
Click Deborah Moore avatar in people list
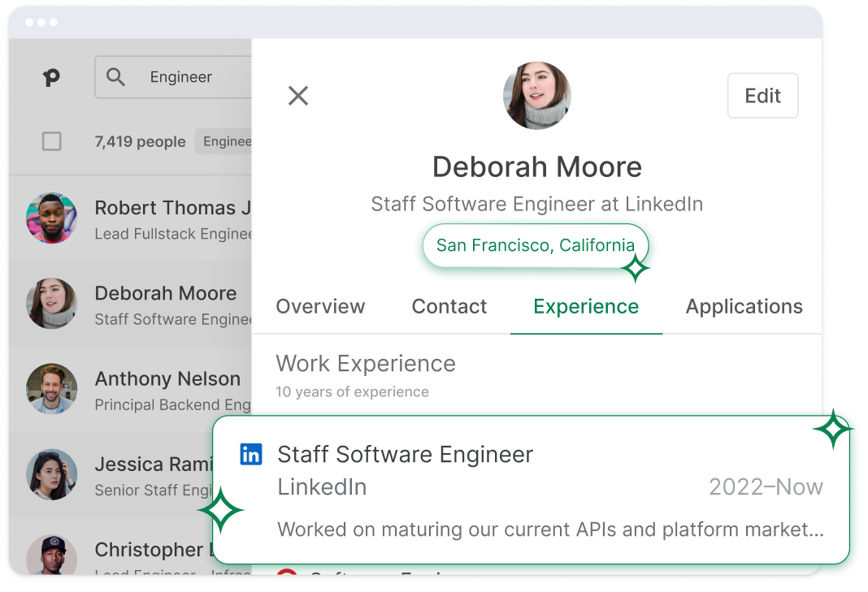tap(51, 303)
